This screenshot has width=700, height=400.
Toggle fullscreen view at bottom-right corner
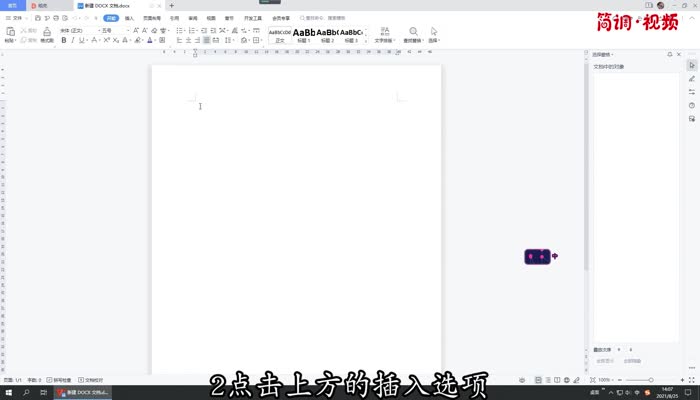pyautogui.click(x=691, y=381)
